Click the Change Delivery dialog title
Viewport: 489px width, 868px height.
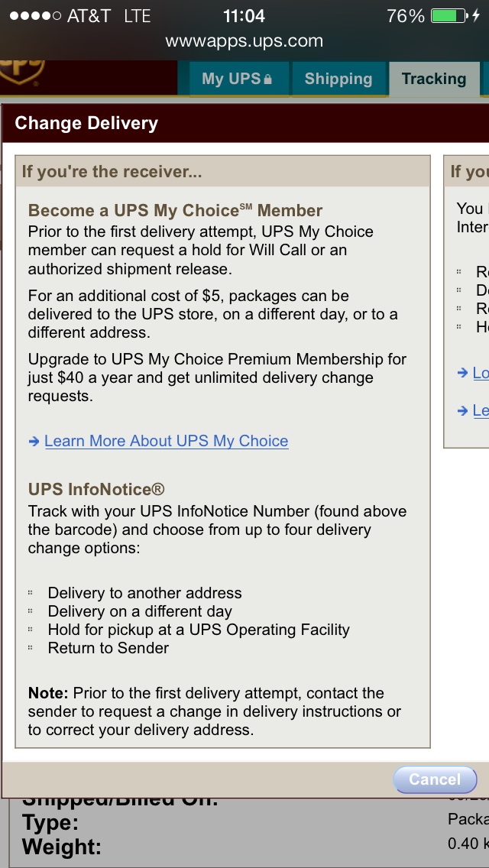(x=86, y=123)
